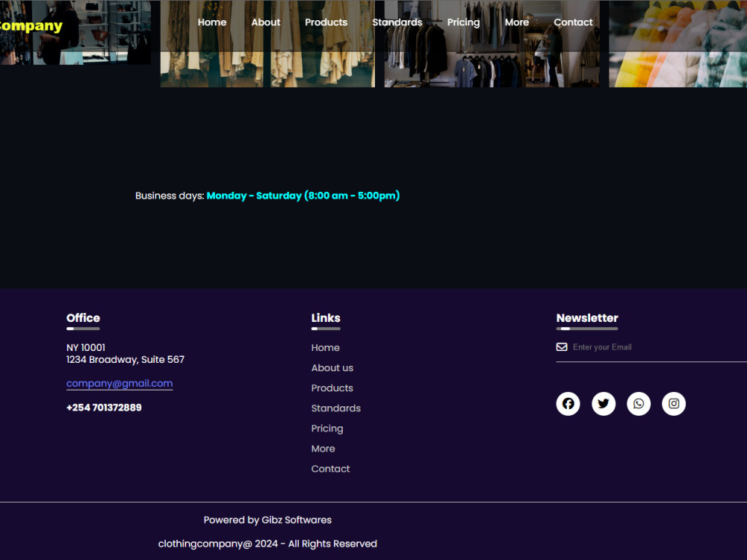
Task: Open Contact in top navigation
Action: point(573,22)
